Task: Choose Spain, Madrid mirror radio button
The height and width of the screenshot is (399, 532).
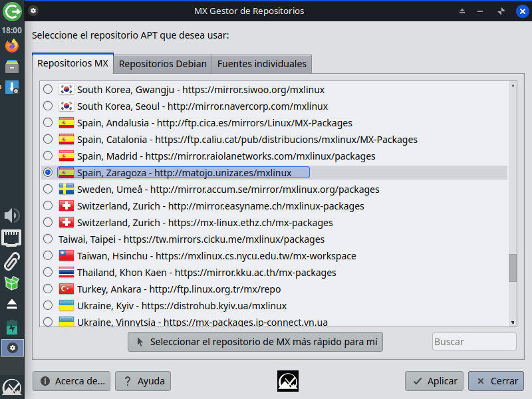Action: 48,156
